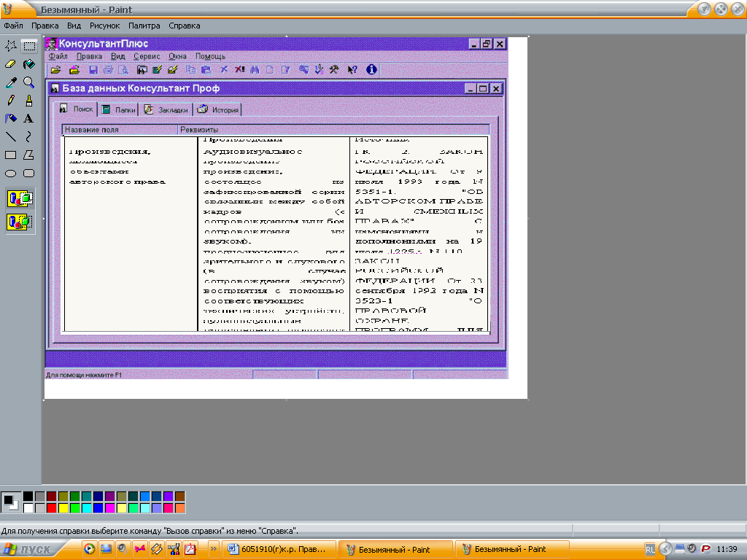Choose the brown palette color

tap(179, 497)
